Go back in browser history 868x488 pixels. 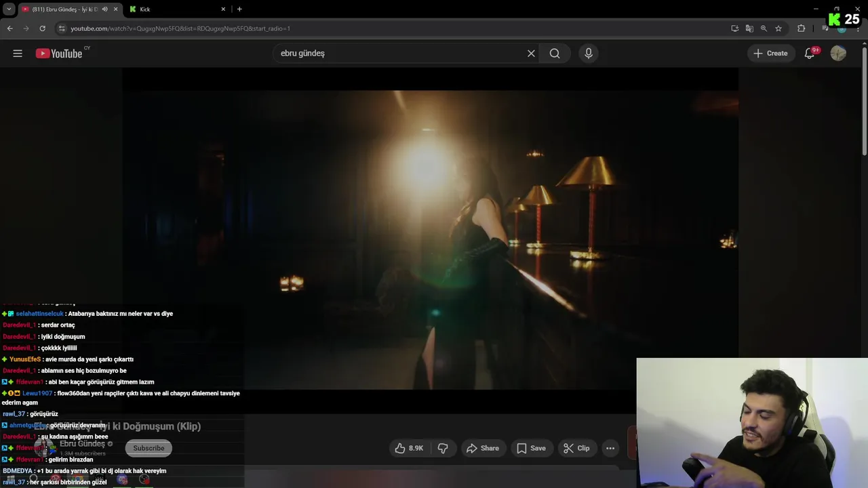9,28
